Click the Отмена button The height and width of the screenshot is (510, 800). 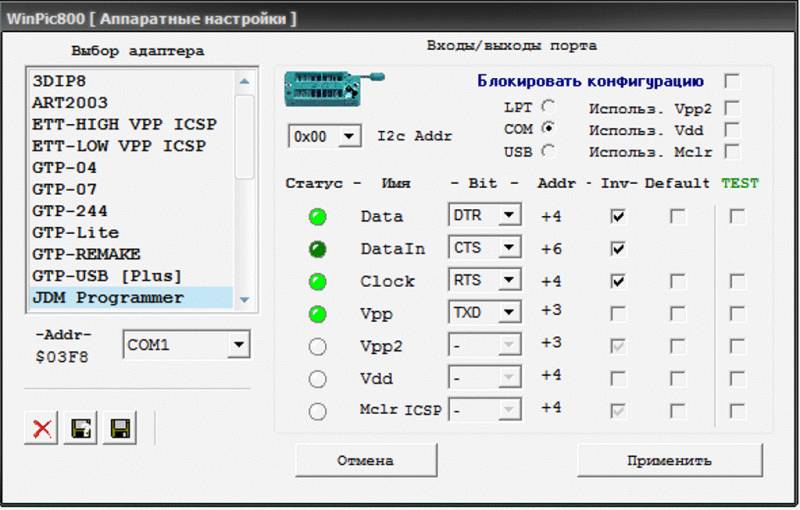click(366, 460)
